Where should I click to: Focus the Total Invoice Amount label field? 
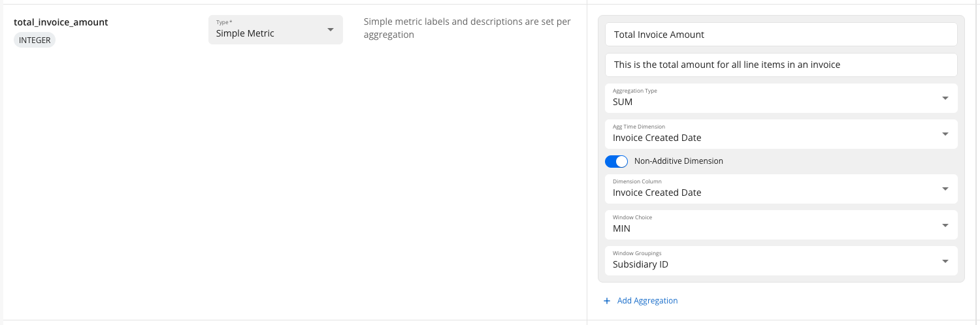click(x=781, y=35)
